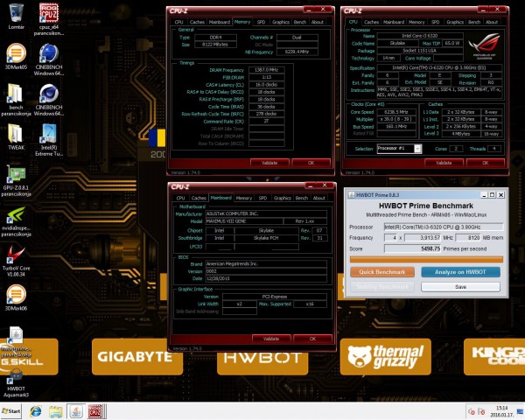Open Mainboard tab in the processor CPU-Z window
The width and height of the screenshot is (525, 420).
coord(394,22)
